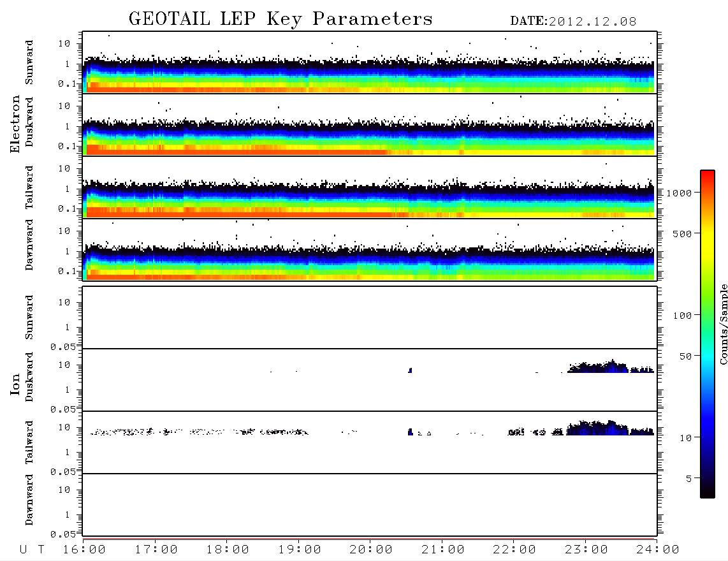Click the Electron Tailward spectrogram panel
The height and width of the screenshot is (561, 728).
(370, 187)
